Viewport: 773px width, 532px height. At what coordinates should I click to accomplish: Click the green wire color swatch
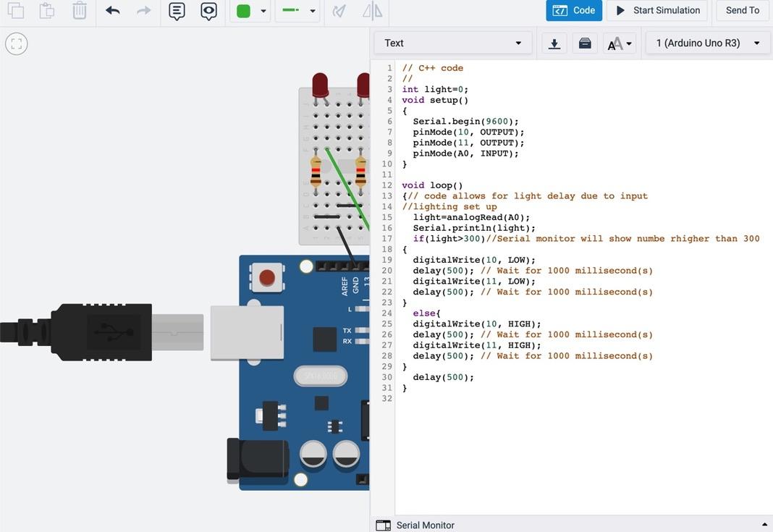243,11
